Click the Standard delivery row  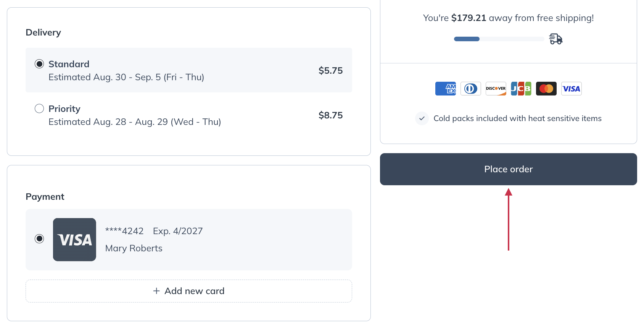pos(189,70)
